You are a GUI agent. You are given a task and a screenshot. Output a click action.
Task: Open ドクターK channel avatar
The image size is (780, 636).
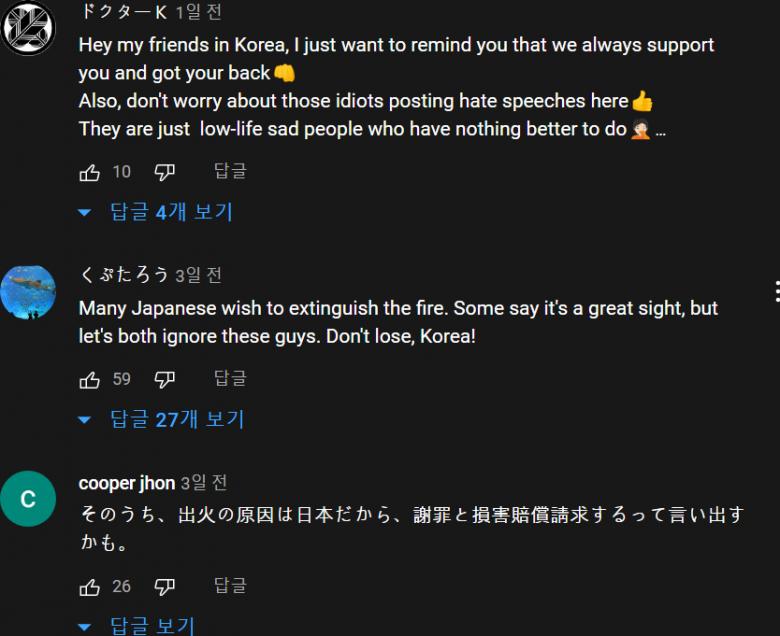[x=28, y=27]
